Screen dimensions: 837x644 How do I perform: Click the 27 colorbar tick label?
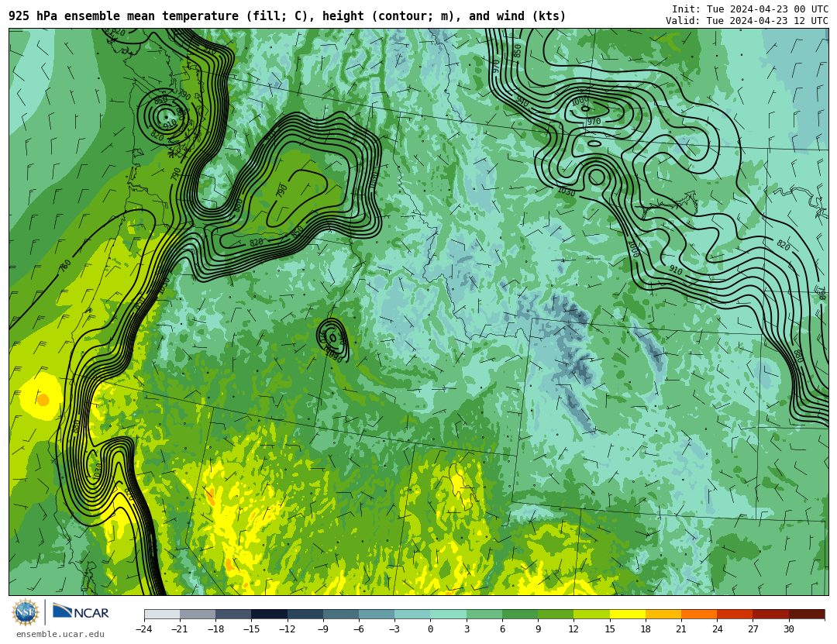753,629
